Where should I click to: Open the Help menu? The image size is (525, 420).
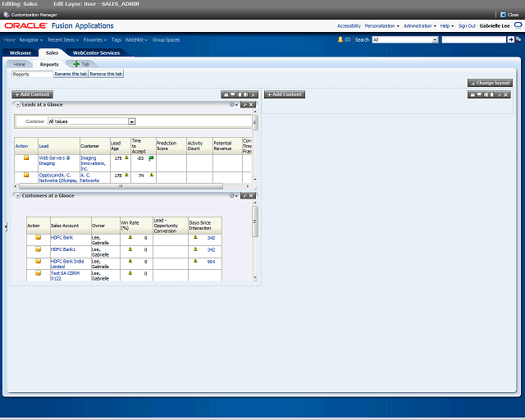click(x=447, y=25)
